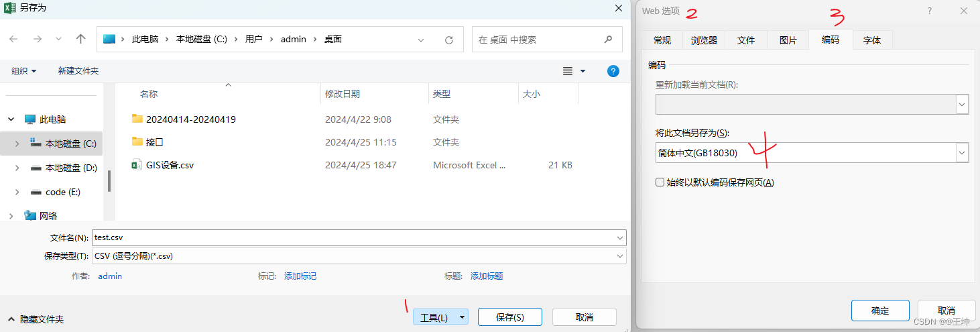Open 将此文档另存为 encoding dropdown
Viewport: 980px width, 332px height.
pos(963,153)
